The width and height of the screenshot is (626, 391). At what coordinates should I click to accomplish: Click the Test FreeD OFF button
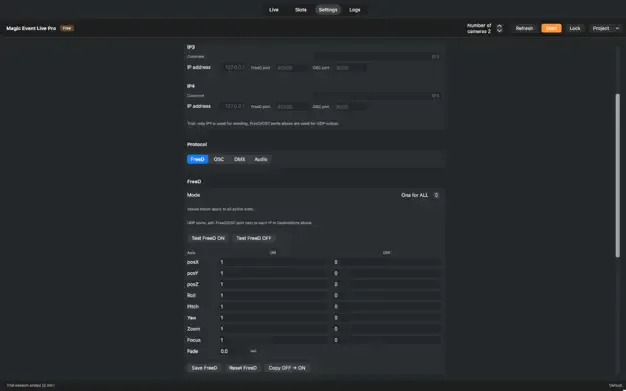254,238
